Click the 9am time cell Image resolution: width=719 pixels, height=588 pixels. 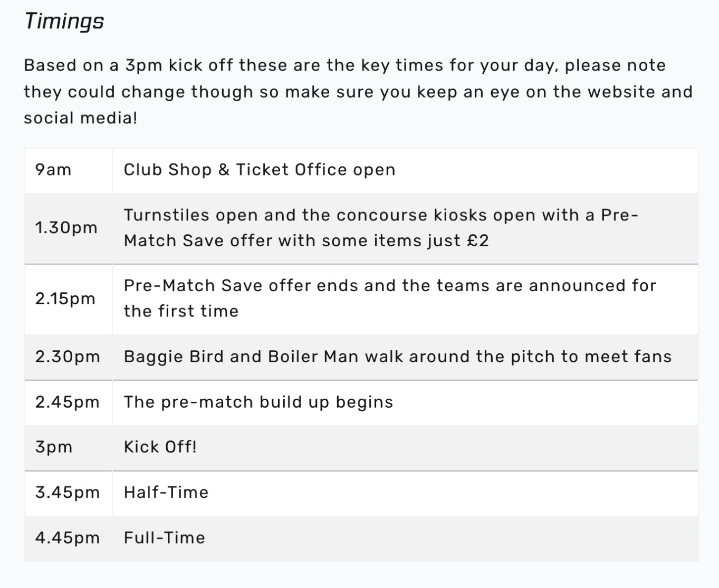pos(53,170)
